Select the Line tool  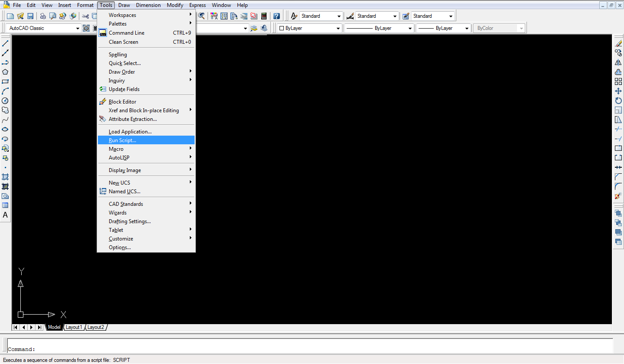point(5,43)
